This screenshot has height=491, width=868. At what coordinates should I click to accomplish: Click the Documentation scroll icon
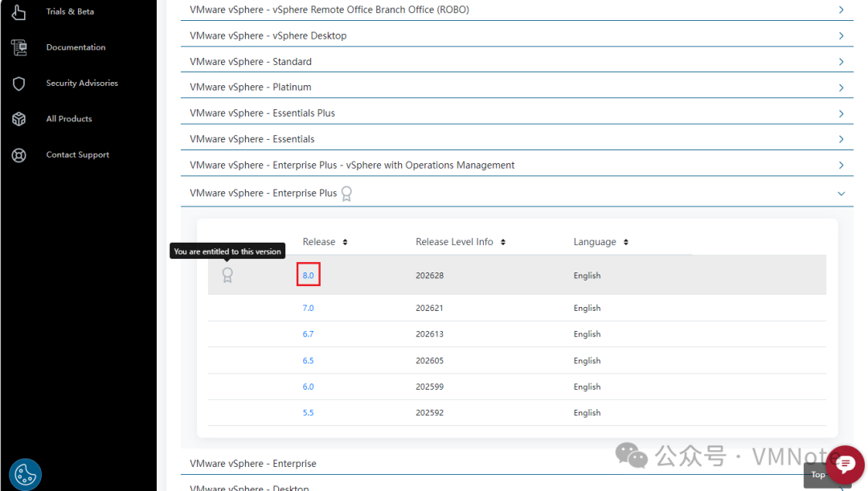(18, 47)
